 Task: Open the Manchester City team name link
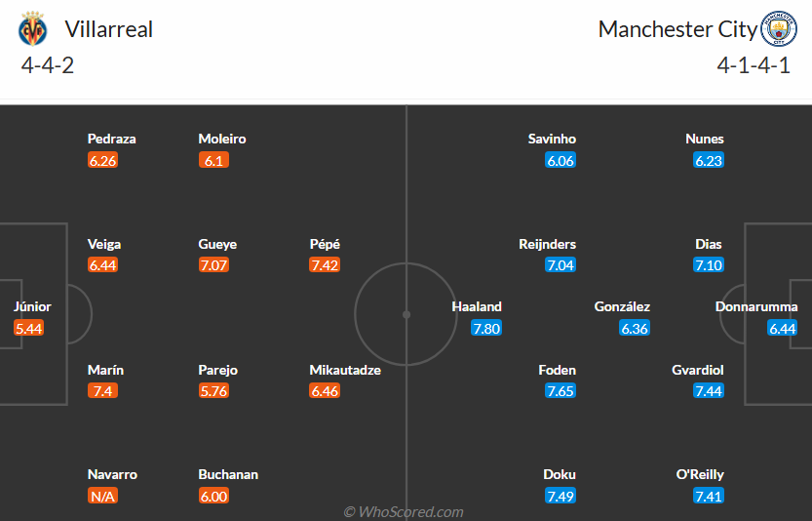pos(677,29)
